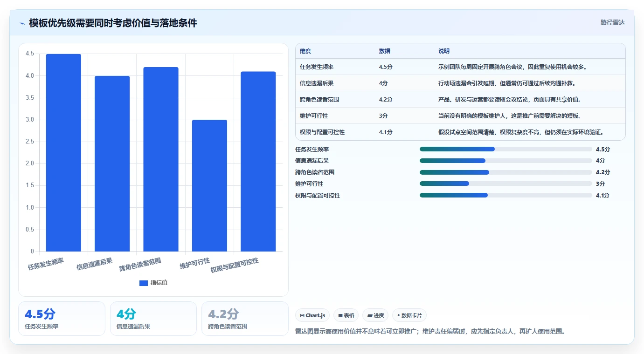Click the 维护可行性 x-axis label under the chart
The width and height of the screenshot is (644, 354).
(x=195, y=263)
